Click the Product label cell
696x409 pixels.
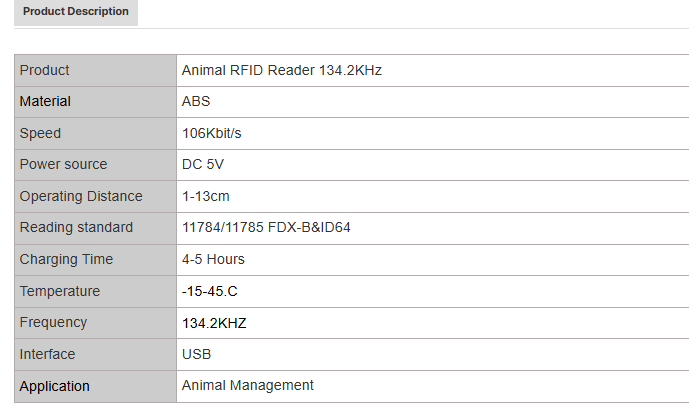click(x=45, y=70)
